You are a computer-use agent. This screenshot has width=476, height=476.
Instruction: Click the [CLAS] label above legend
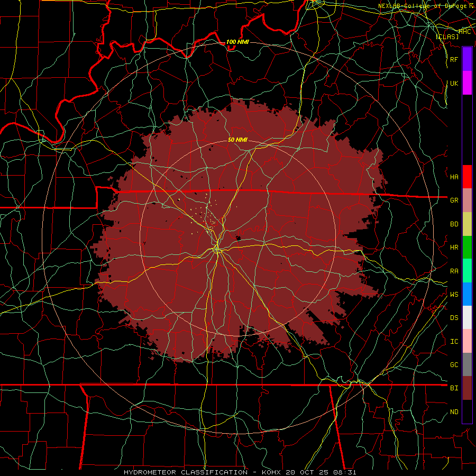(447, 36)
